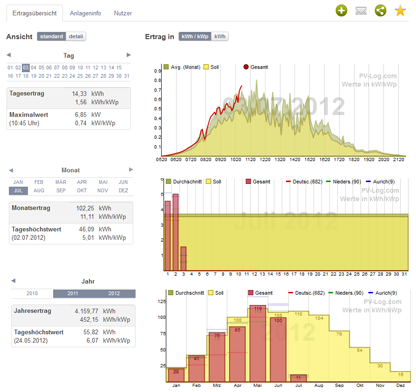Image resolution: width=416 pixels, height=392 pixels.
Task: Choose month JUN
Action: pyautogui.click(x=123, y=182)
